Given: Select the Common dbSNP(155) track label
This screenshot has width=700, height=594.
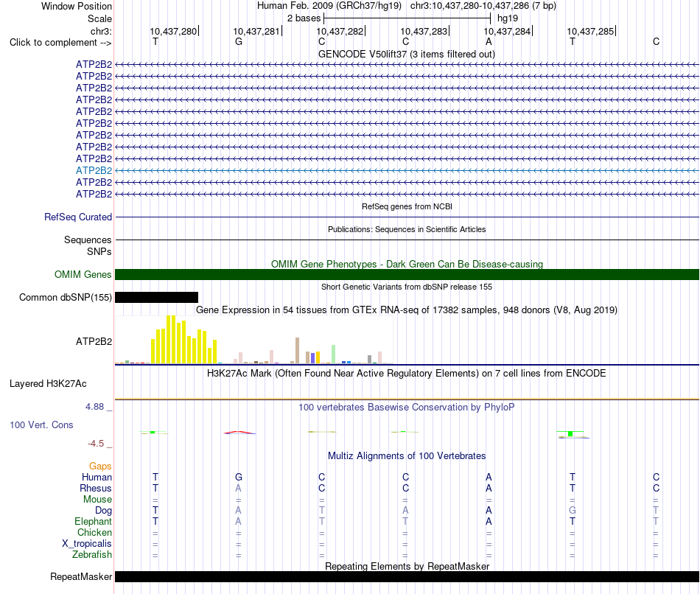Looking at the screenshot, I should point(66,298).
